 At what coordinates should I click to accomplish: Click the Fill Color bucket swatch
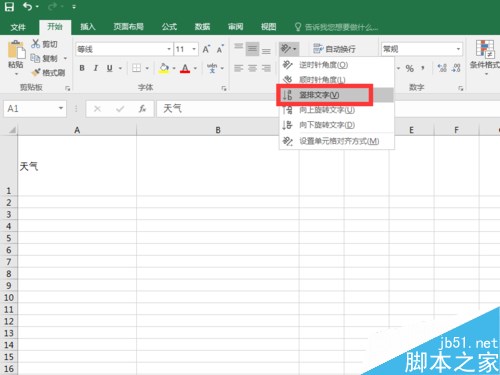coord(164,68)
